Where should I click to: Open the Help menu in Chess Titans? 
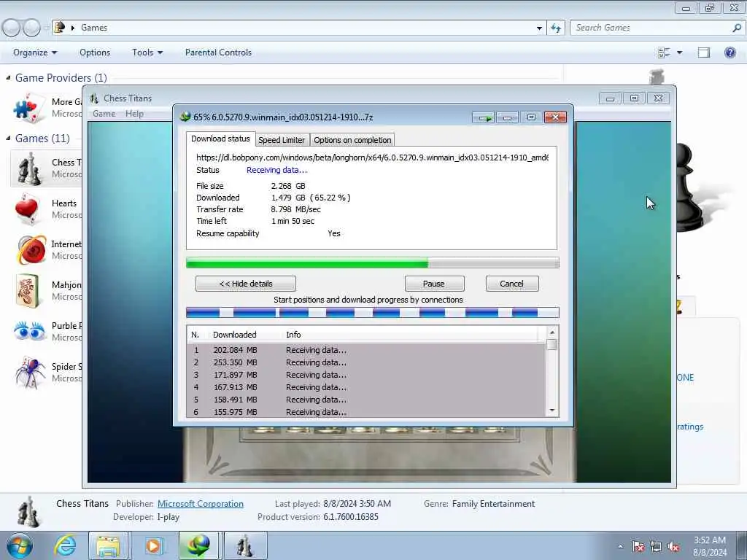pos(134,114)
